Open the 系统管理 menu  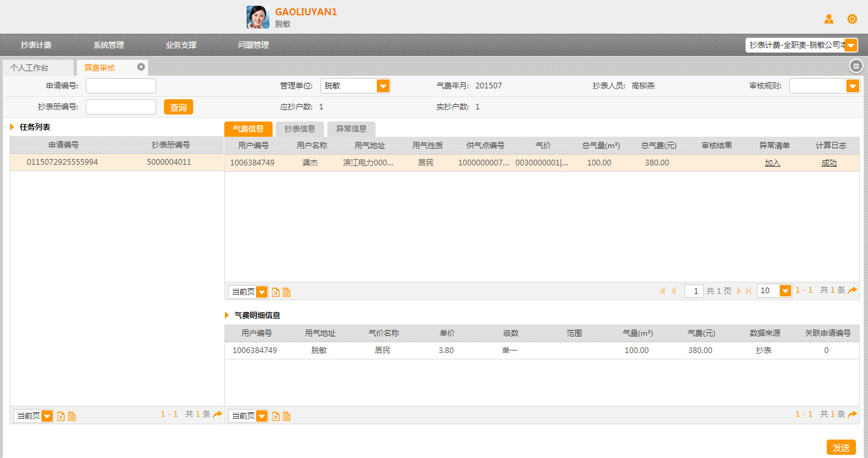[x=109, y=45]
